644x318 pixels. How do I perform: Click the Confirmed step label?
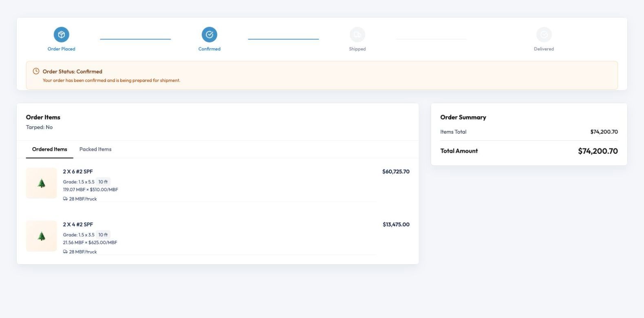[210, 49]
